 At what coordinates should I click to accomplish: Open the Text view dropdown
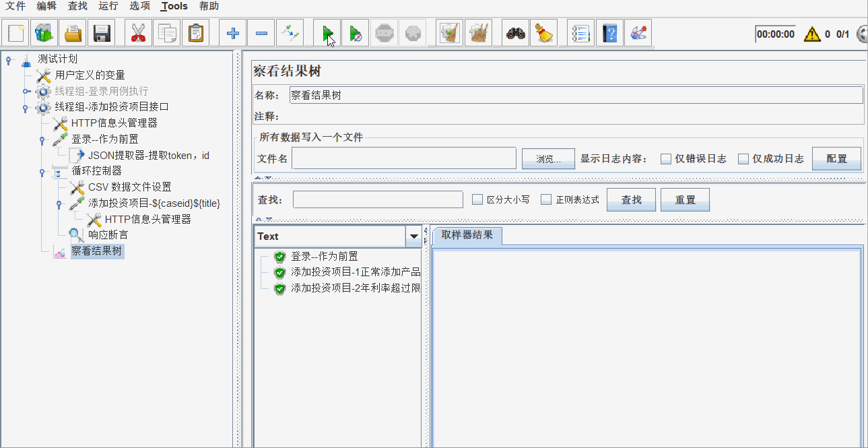tap(415, 236)
